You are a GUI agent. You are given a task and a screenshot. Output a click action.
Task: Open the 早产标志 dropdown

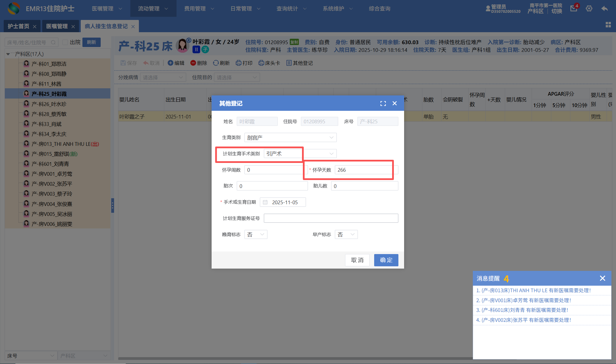coord(346,234)
